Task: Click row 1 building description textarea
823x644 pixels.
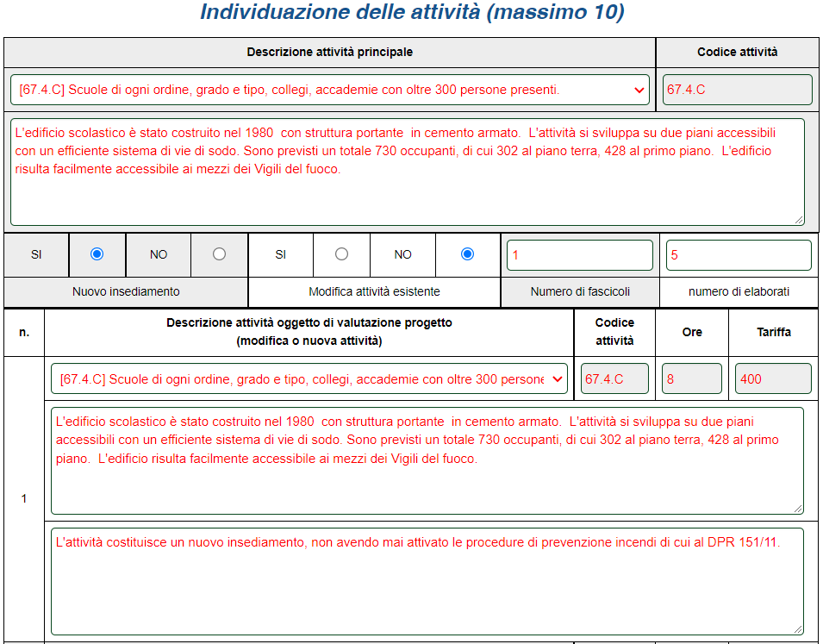Action: pyautogui.click(x=427, y=460)
